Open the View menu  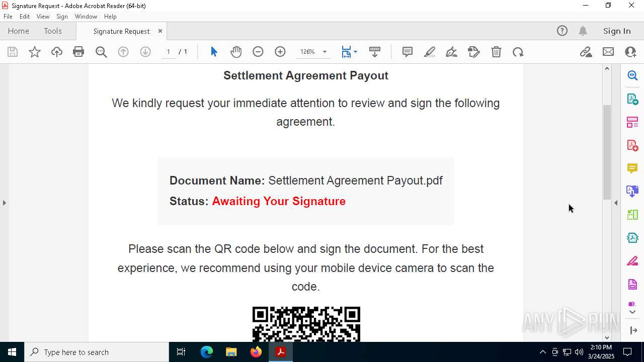(43, 17)
